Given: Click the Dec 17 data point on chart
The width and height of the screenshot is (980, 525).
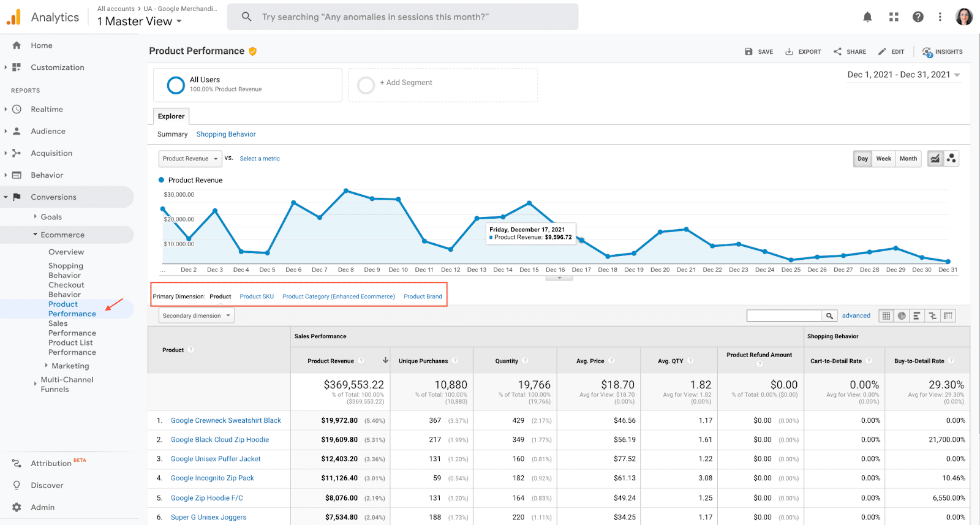Looking at the screenshot, I should pyautogui.click(x=581, y=240).
